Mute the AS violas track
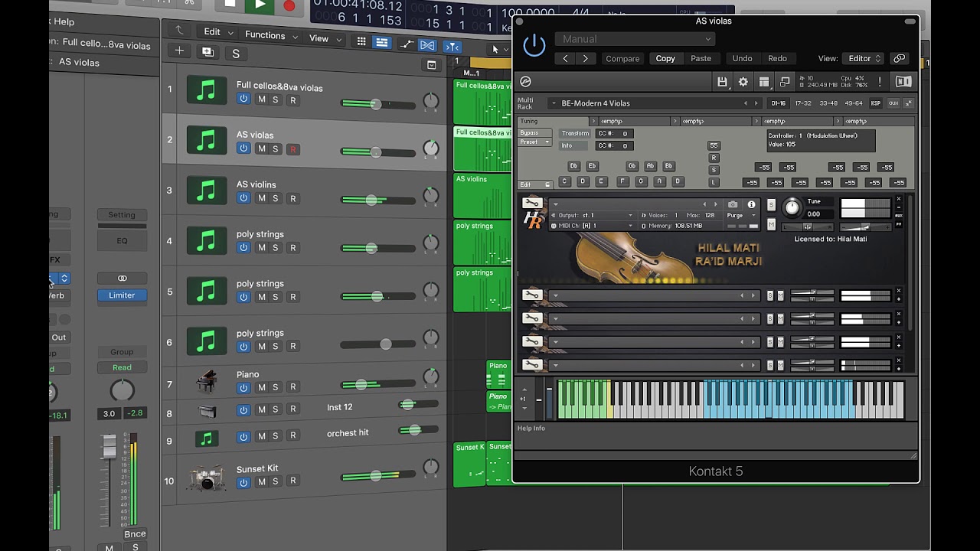This screenshot has height=551, width=980. (x=261, y=148)
